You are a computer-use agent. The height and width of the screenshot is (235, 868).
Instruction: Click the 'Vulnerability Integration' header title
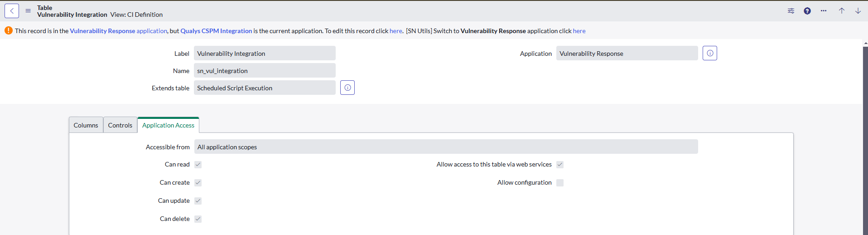[x=72, y=15]
